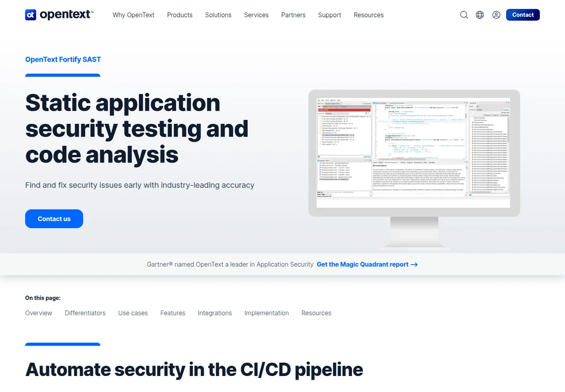
Task: Click the On this page label
Action: pyautogui.click(x=43, y=298)
